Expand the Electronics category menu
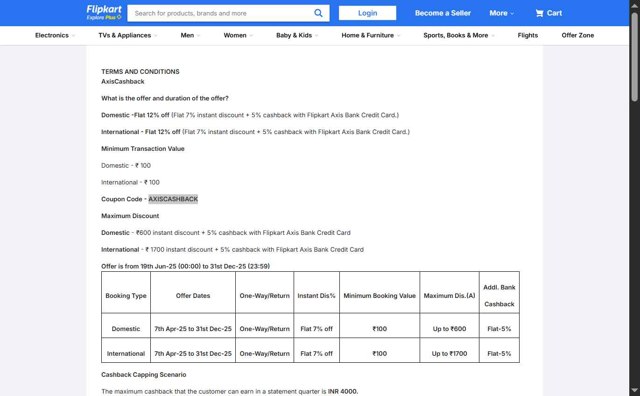The width and height of the screenshot is (640, 396). 55,36
